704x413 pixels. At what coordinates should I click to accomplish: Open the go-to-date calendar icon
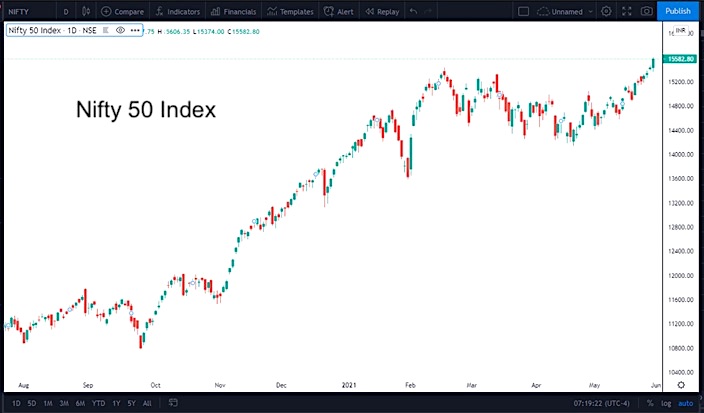click(x=173, y=403)
